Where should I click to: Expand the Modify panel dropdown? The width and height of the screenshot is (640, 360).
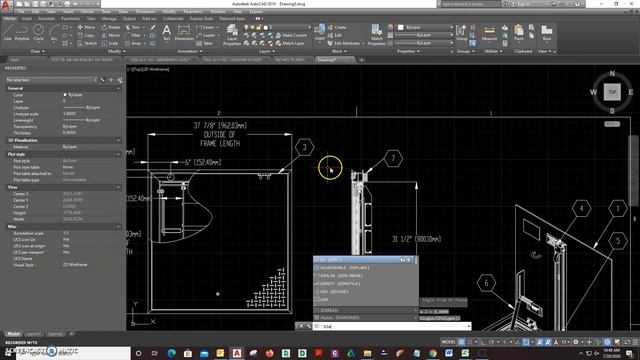click(117, 51)
